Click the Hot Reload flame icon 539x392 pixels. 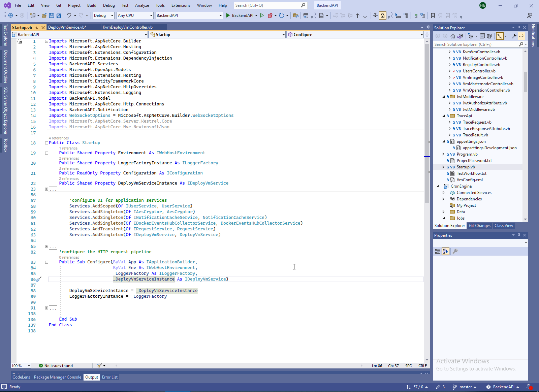click(x=270, y=15)
